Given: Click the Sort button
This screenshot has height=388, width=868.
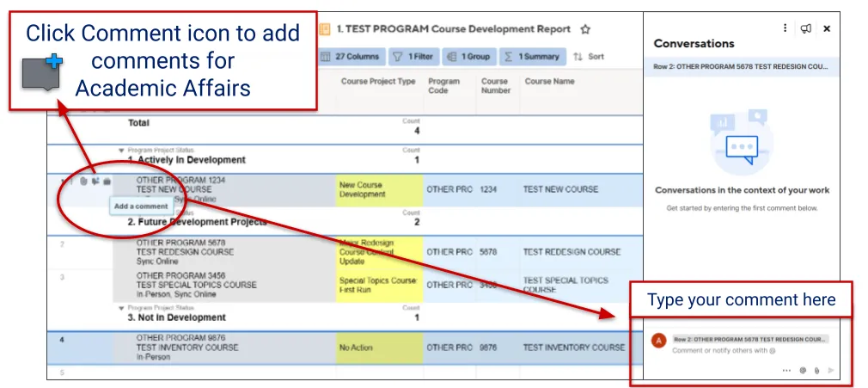Looking at the screenshot, I should (589, 57).
